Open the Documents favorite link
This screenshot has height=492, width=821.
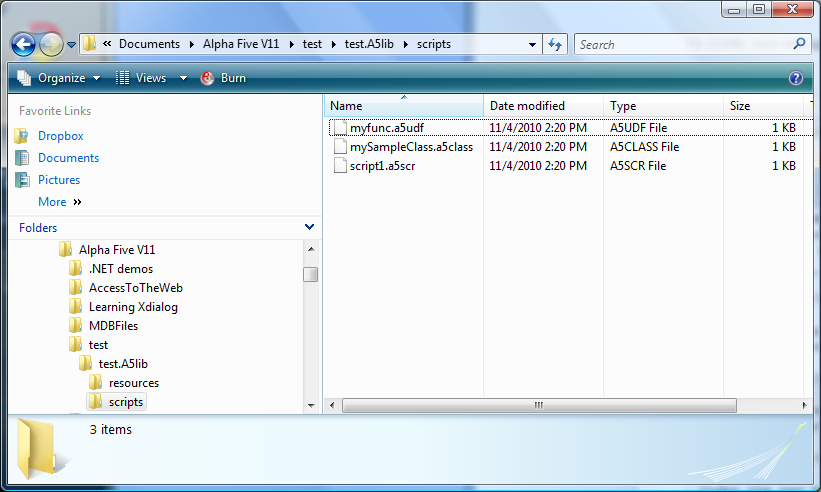[69, 158]
